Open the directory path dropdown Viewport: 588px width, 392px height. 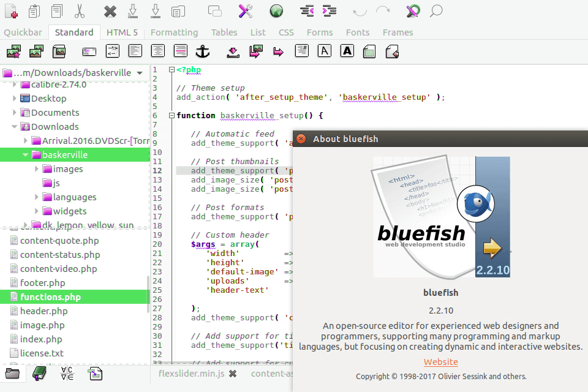[140, 72]
